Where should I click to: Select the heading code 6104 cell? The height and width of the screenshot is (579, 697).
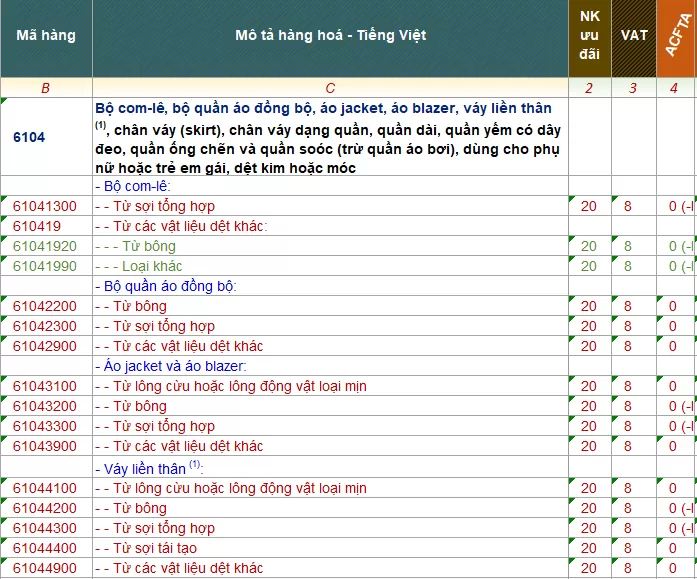click(46, 137)
